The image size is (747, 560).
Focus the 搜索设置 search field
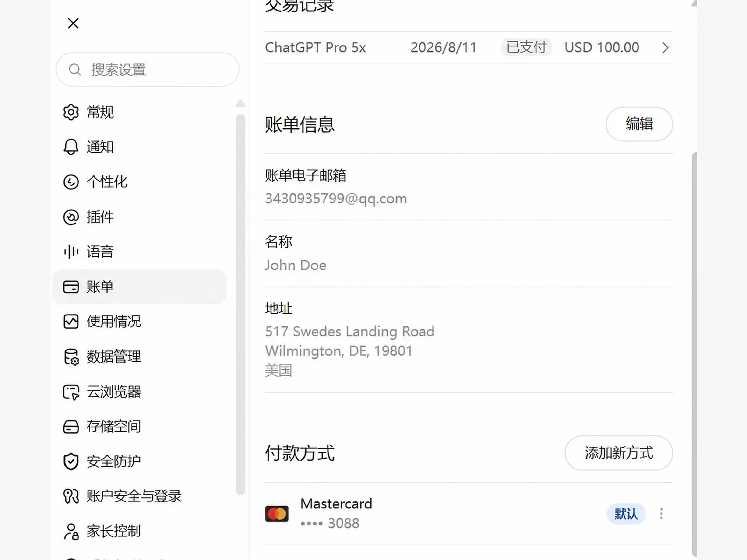pos(148,70)
